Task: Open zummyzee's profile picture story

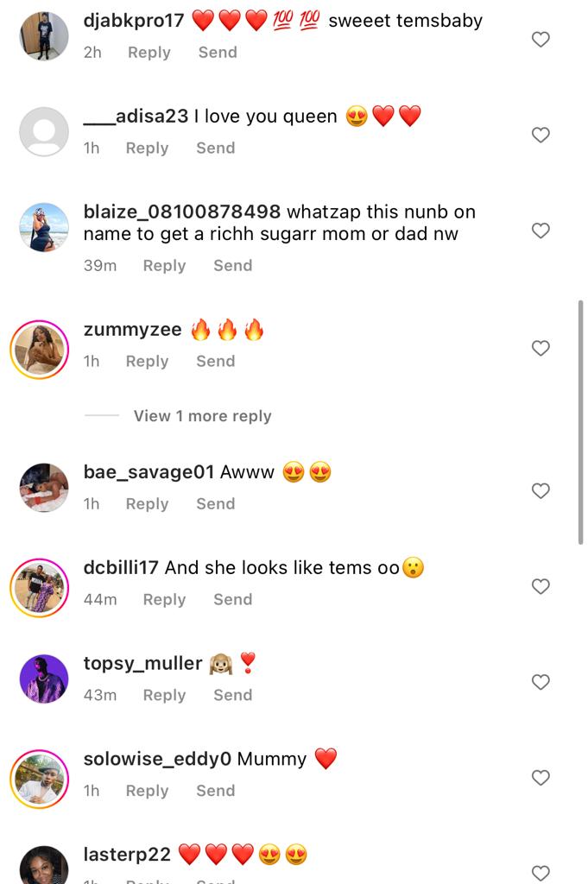Action: 40,350
